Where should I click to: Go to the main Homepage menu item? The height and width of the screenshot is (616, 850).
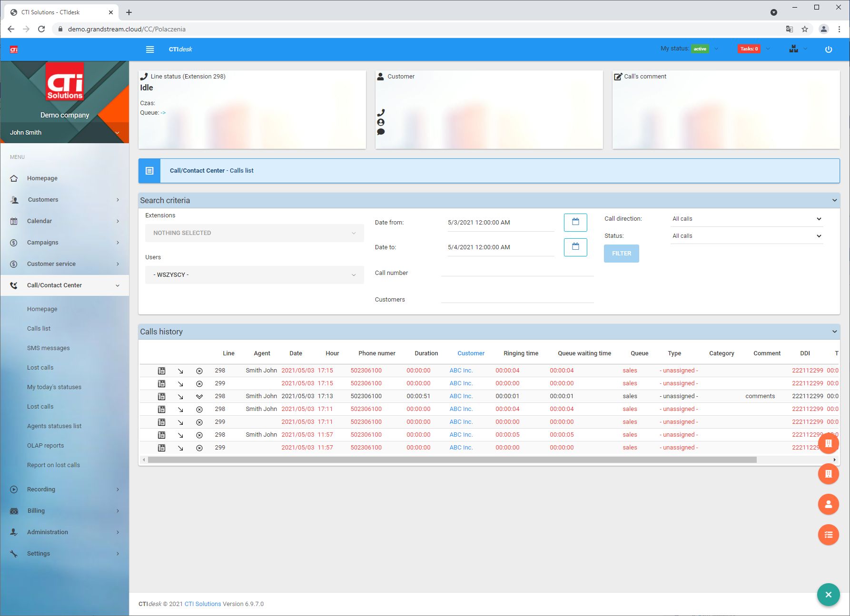65,178
